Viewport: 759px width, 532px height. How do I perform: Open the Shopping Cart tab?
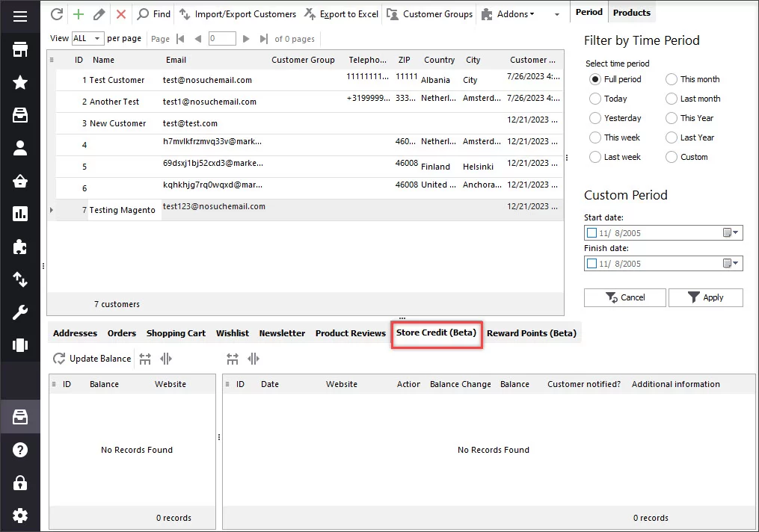tap(176, 333)
